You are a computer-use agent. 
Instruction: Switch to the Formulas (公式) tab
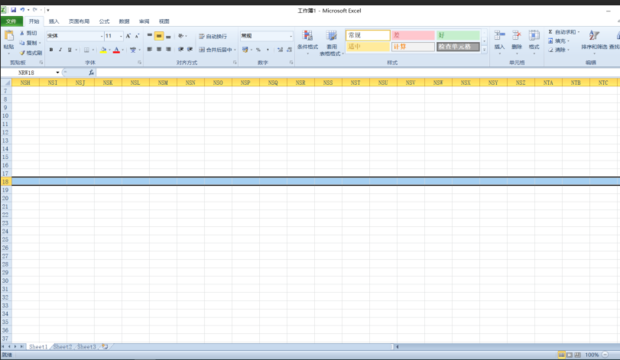(x=104, y=21)
